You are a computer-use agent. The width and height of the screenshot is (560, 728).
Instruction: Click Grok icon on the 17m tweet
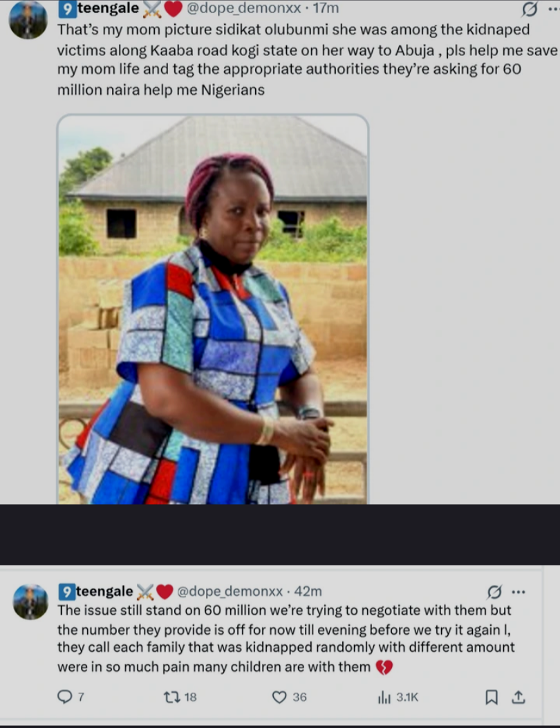[530, 9]
